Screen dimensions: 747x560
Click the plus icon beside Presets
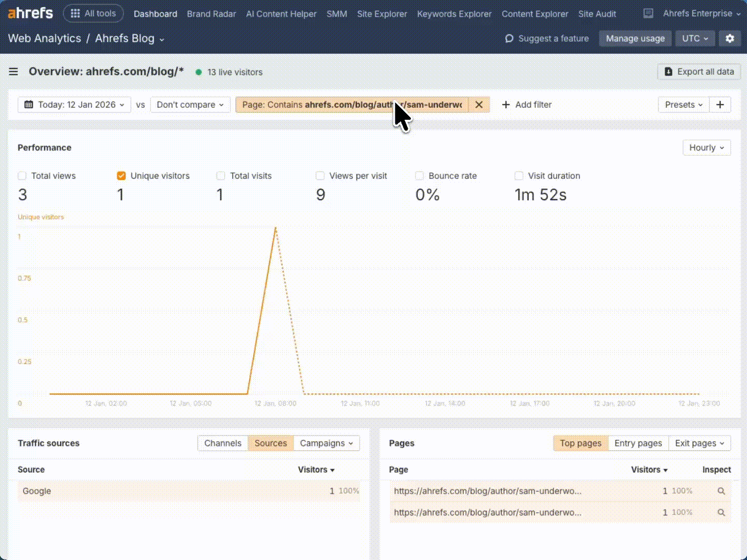pyautogui.click(x=720, y=105)
